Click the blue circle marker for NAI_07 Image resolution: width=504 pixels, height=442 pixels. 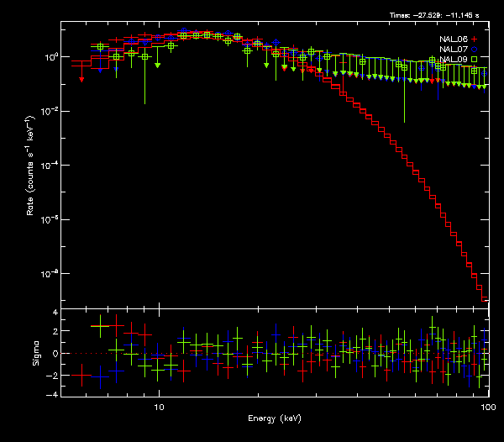(x=474, y=50)
